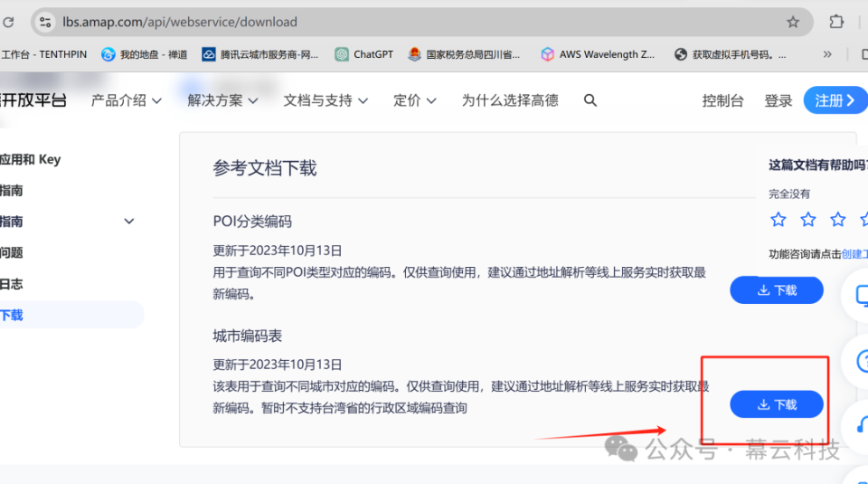Expand the 定价 navigation dropdown

click(415, 100)
